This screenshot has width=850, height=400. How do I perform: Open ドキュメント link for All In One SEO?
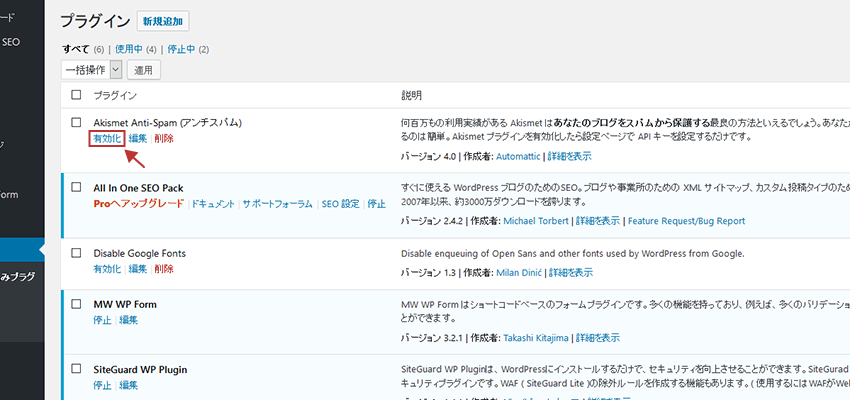[214, 204]
